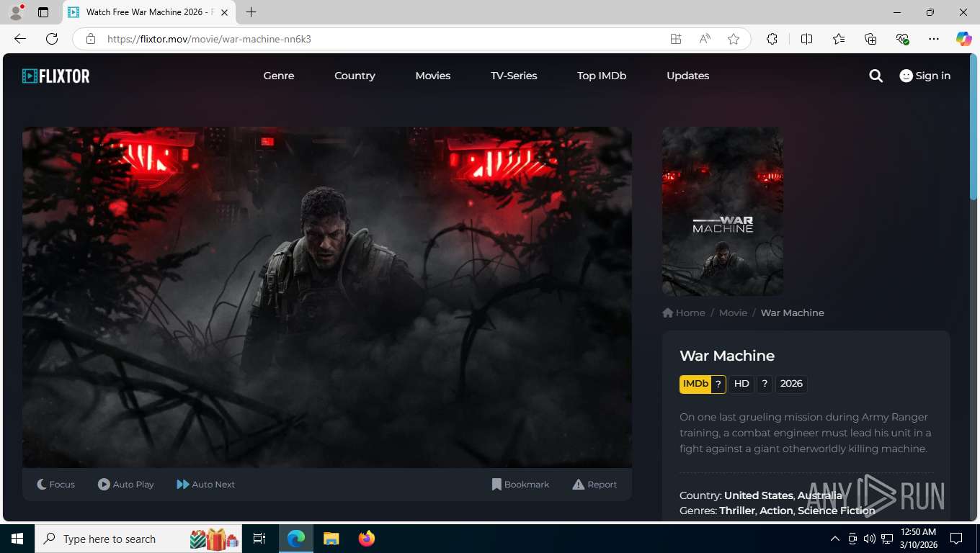Add this page to favorites star
The width and height of the screenshot is (980, 553).
tap(734, 39)
